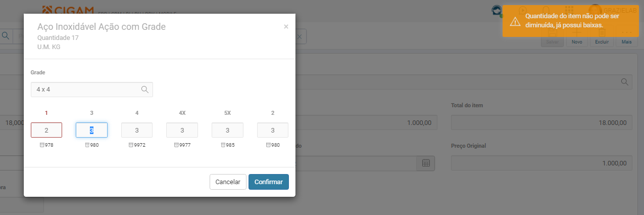Click the warning triangle icon in notification
Screen dimensions: 644x215
pos(515,21)
